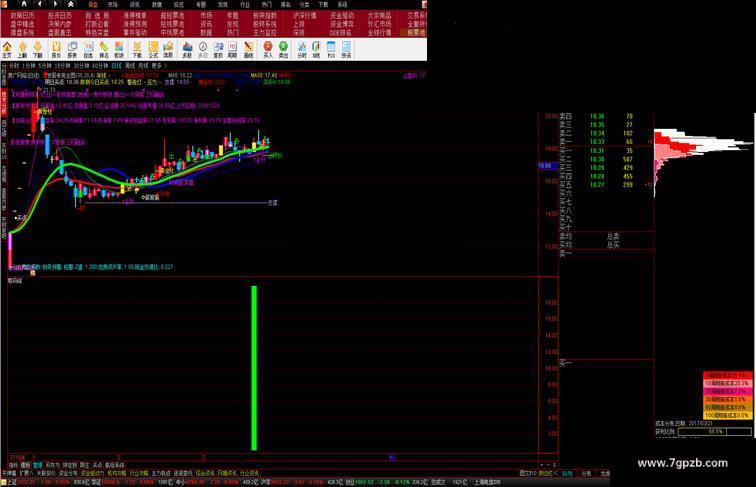Click the 指标 tab below the chart
This screenshot has width=756, height=487.
click(13, 465)
